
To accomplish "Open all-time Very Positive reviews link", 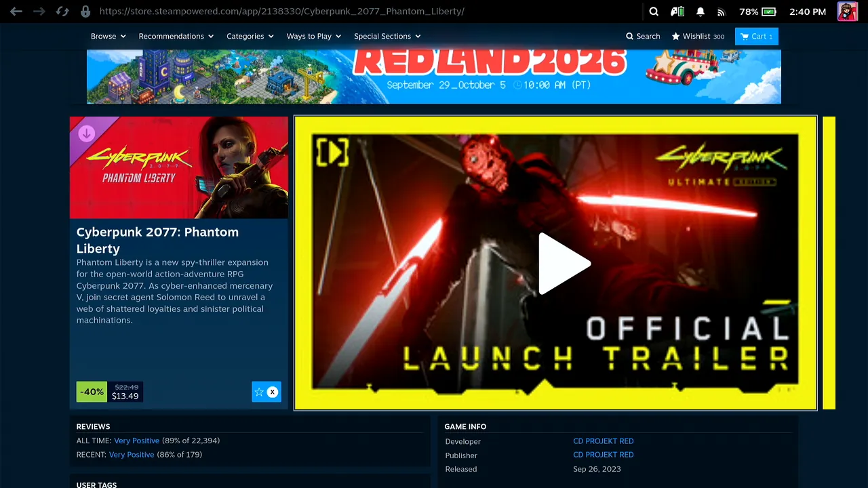I will (x=136, y=441).
